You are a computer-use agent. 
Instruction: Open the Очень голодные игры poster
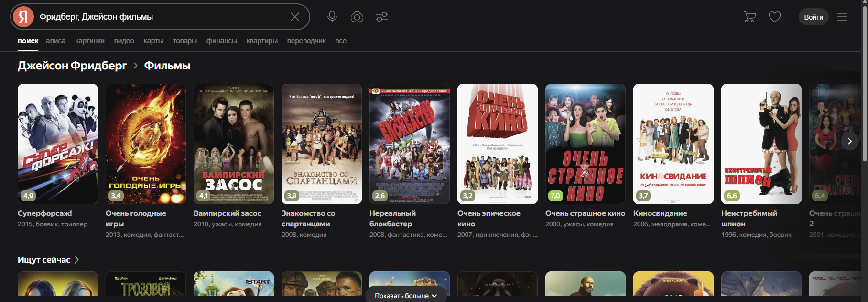point(146,144)
